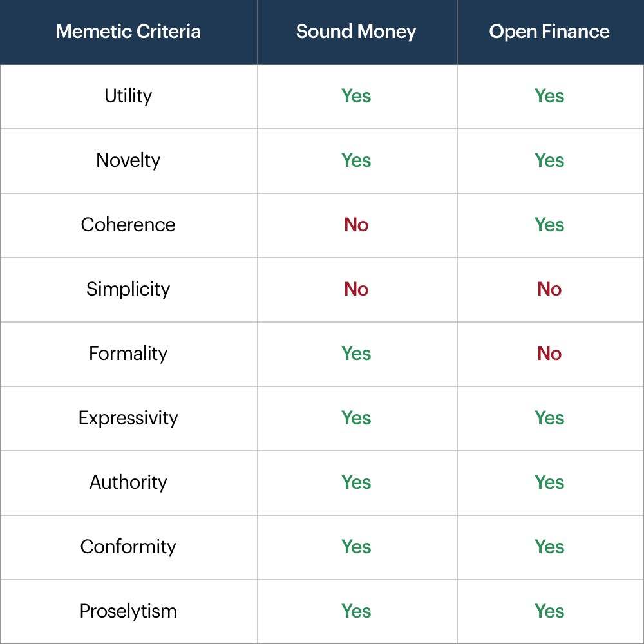Select the Simplicity row label
Image resolution: width=644 pixels, height=644 pixels.
[x=128, y=289]
